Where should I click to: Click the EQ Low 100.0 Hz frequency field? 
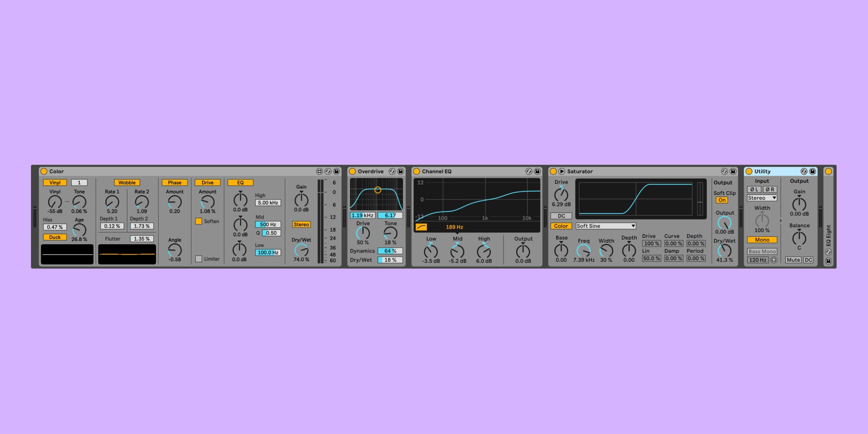click(268, 253)
